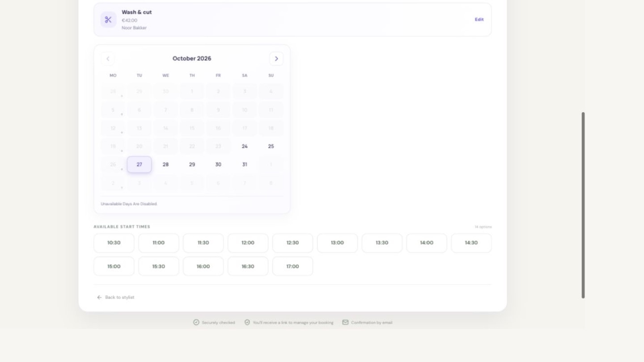Pick October 25 on the calendar

tap(271, 146)
